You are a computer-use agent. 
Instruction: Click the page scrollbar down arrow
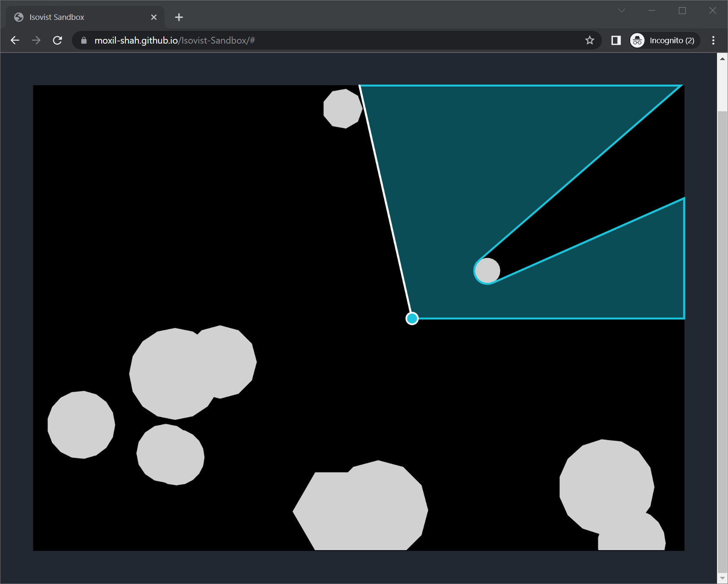point(722,578)
